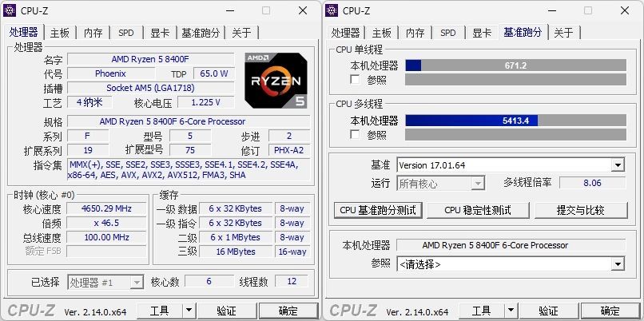
Task: Switch to 处理器 tab in right CPU-Z window
Action: pos(345,33)
